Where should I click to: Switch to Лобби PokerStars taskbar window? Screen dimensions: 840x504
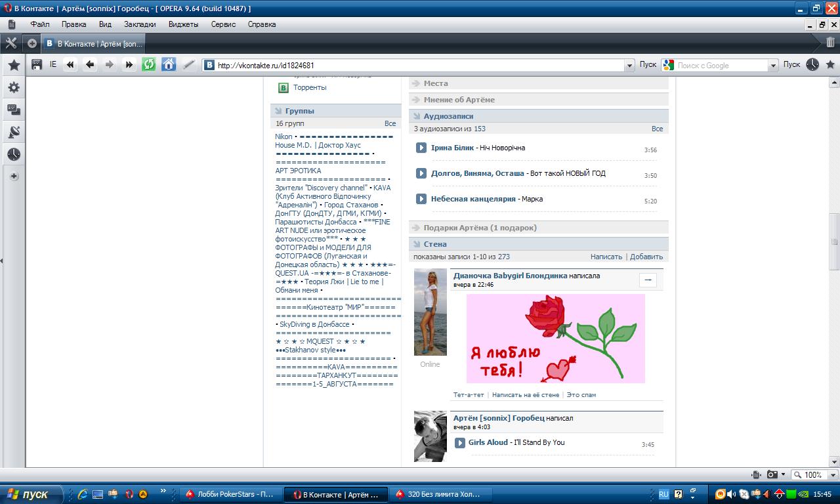coord(230,494)
